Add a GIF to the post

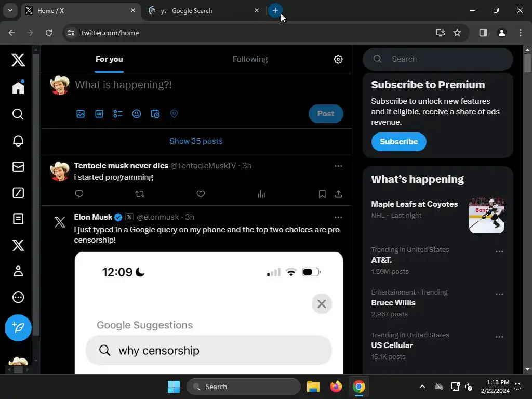99,114
